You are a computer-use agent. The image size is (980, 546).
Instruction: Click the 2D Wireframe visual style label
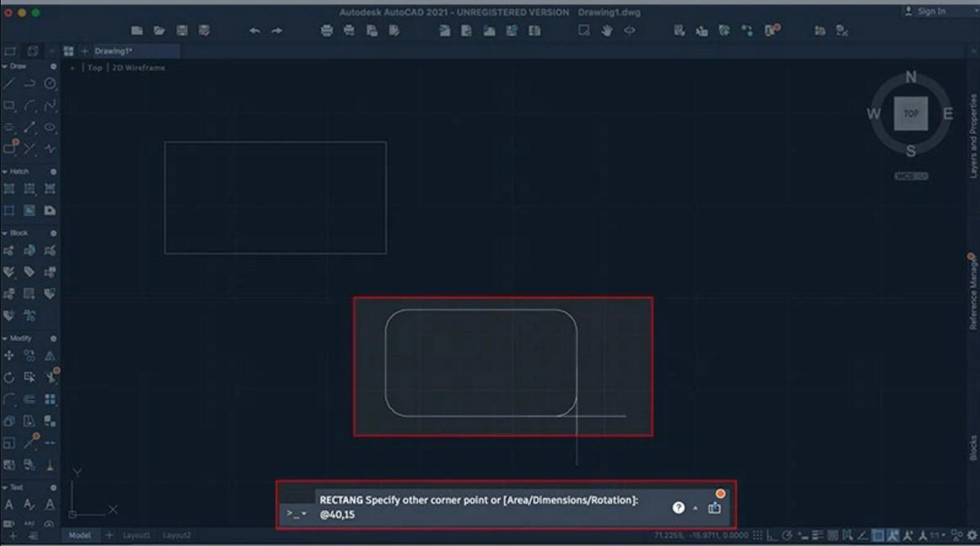[x=139, y=68]
